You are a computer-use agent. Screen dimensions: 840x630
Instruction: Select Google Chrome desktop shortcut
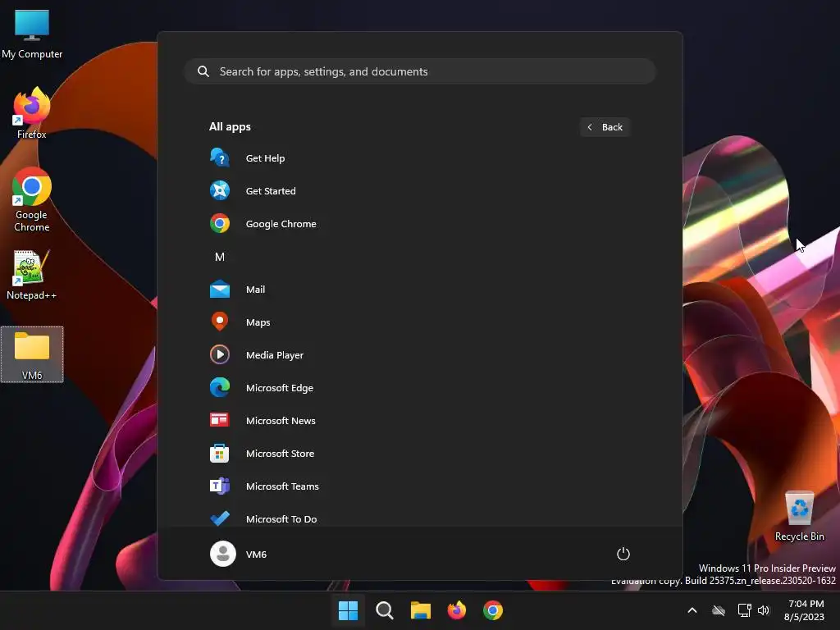point(32,199)
